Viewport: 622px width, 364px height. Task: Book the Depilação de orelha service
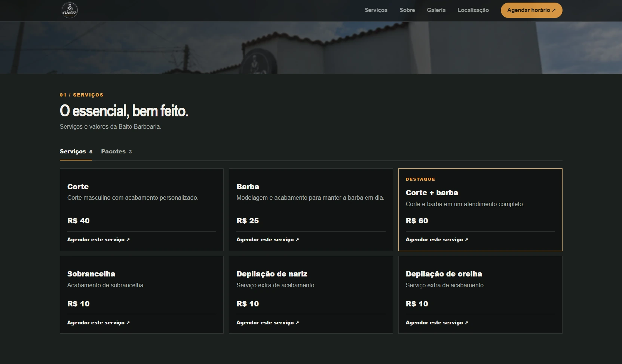point(437,322)
